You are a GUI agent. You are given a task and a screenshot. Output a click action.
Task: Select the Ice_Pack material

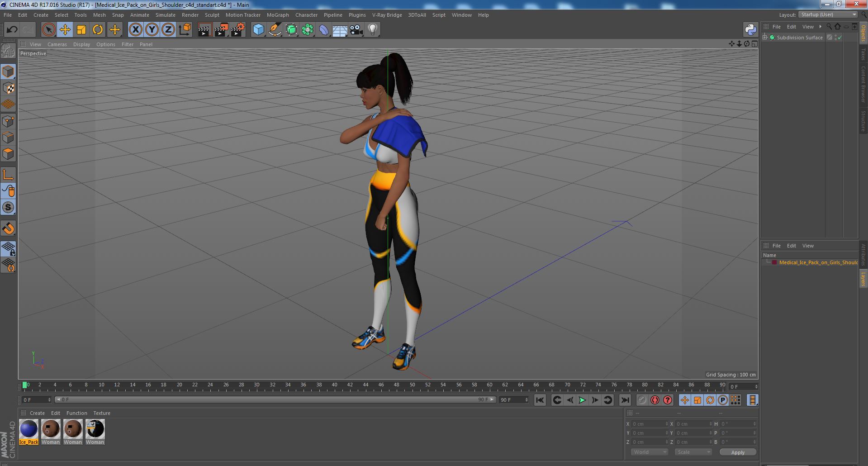pos(28,432)
